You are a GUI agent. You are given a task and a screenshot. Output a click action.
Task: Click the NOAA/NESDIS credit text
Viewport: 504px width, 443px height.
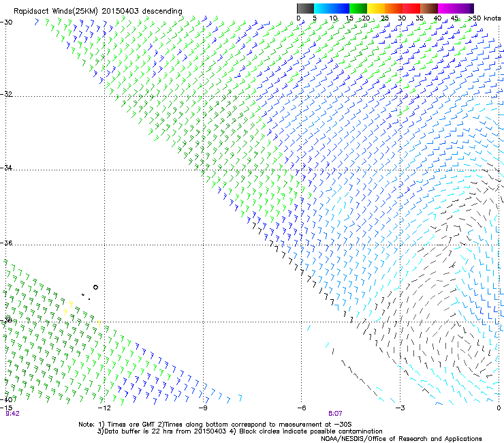[401, 439]
